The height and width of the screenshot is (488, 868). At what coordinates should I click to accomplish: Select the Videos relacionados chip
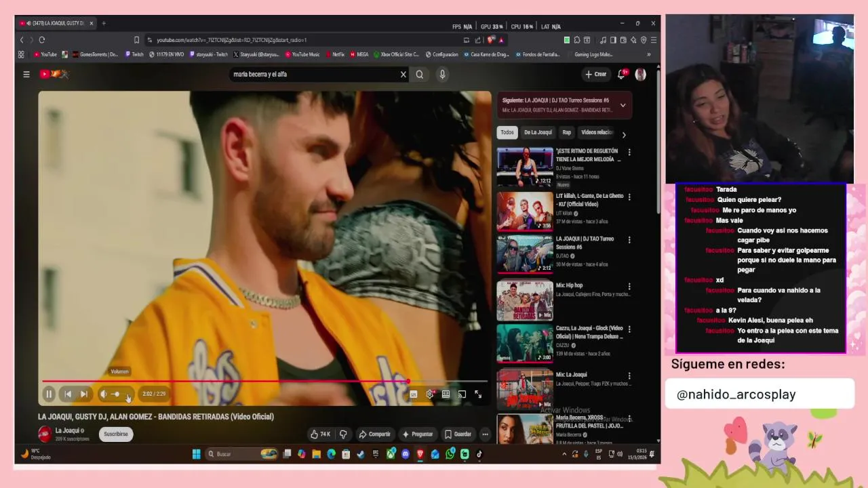[x=597, y=133]
